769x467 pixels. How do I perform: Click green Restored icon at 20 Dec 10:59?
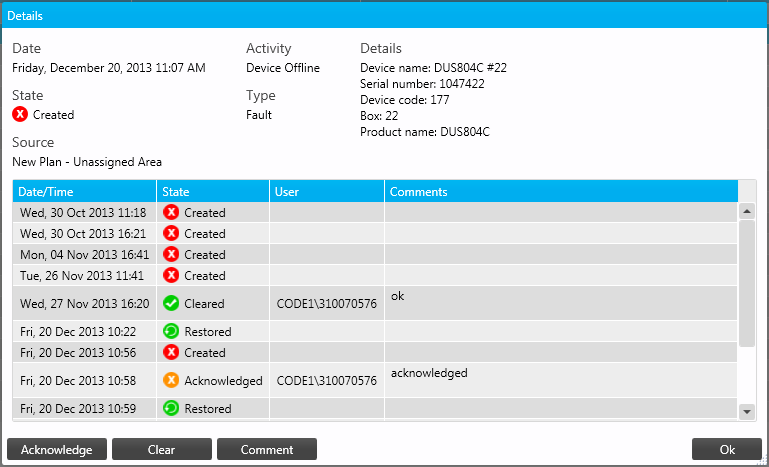coord(171,408)
